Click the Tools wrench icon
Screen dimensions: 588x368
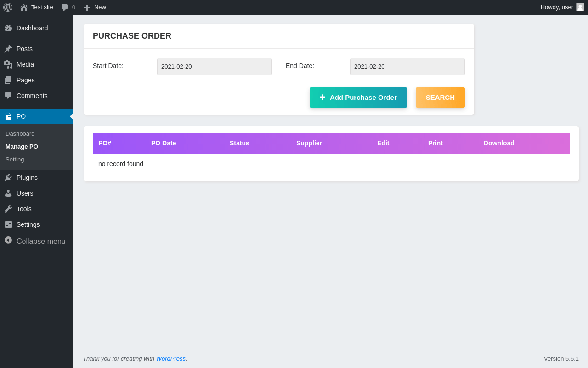point(8,209)
